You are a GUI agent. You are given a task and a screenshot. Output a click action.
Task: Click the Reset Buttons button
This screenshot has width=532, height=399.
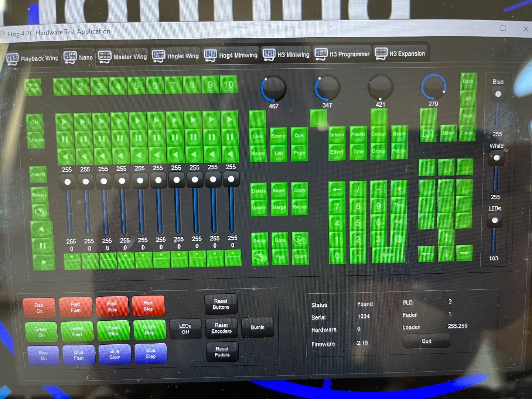(221, 304)
